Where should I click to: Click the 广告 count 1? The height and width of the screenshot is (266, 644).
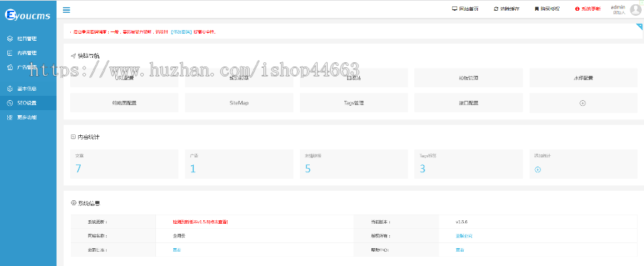tap(192, 169)
